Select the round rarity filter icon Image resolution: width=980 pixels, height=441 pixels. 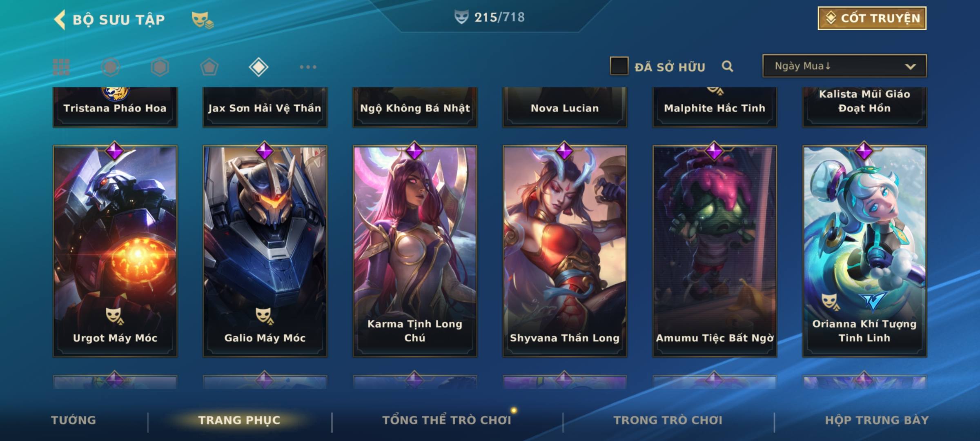click(111, 67)
